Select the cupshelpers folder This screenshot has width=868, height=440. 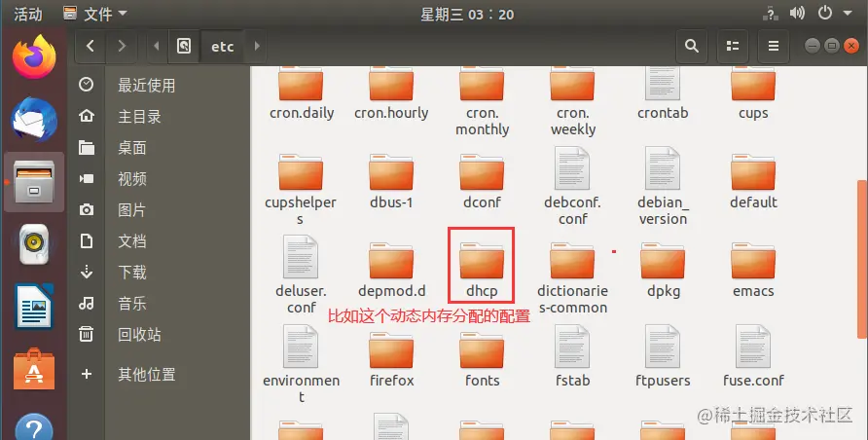[301, 188]
